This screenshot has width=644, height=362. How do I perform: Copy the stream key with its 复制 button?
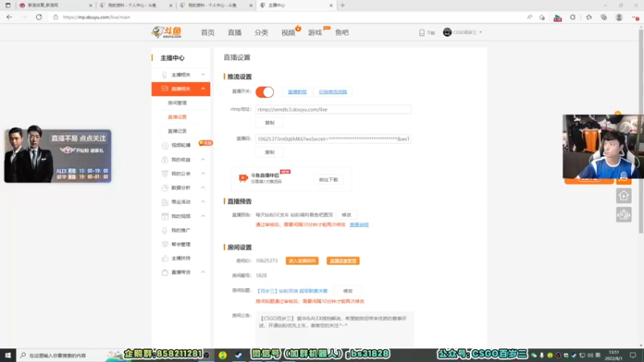click(x=270, y=152)
